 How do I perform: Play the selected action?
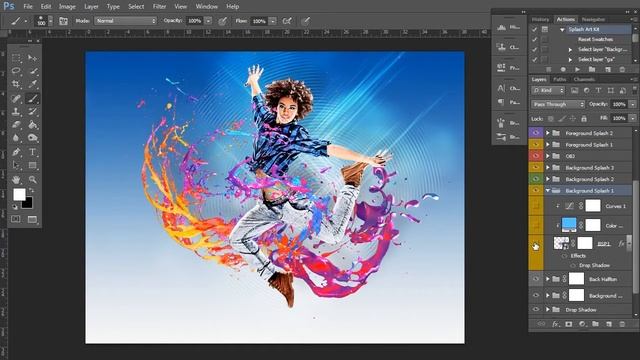click(577, 69)
